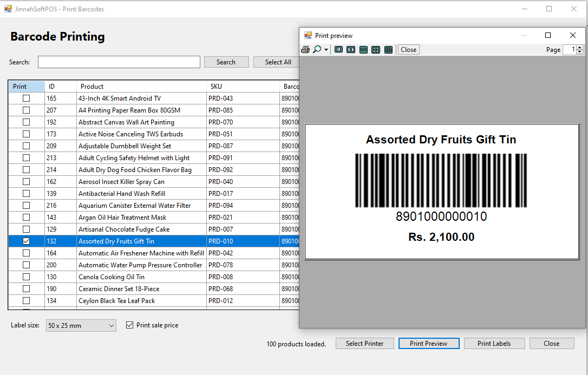Click the Page number field in Print preview
The image size is (588, 375).
point(569,49)
